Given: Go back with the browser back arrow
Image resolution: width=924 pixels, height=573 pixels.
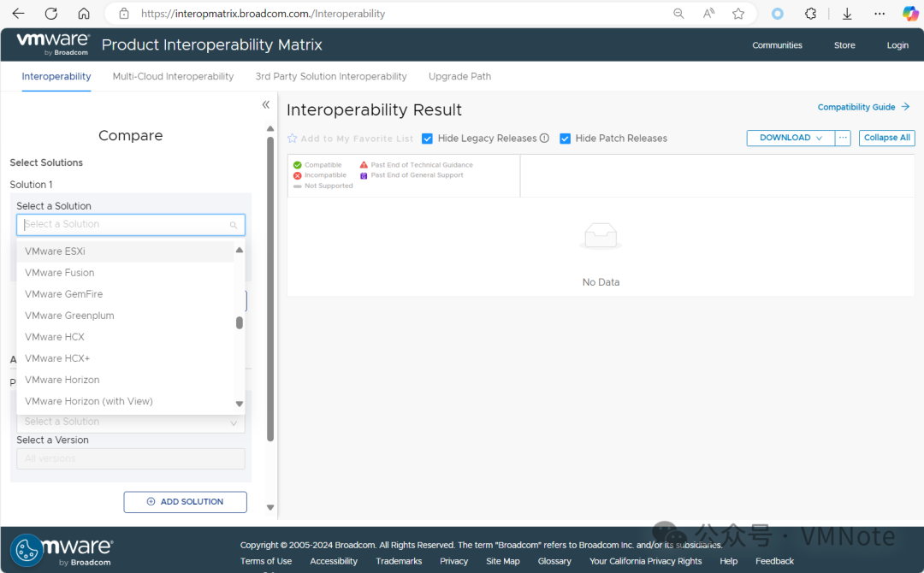Looking at the screenshot, I should point(18,14).
